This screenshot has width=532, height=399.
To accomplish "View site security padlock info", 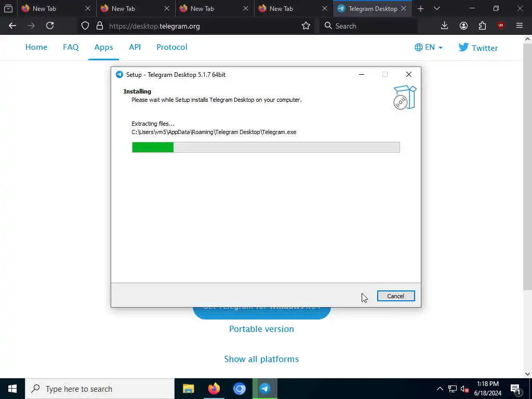I will [x=99, y=26].
